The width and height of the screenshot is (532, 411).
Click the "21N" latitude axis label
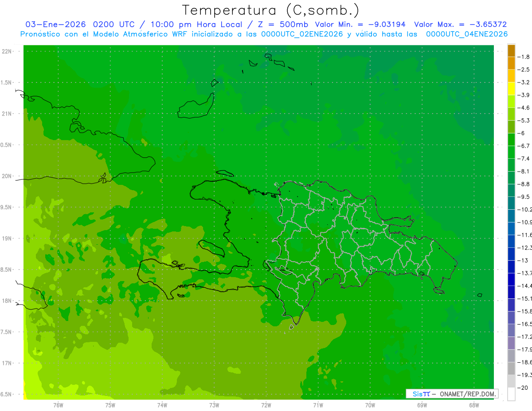pyautogui.click(x=7, y=114)
